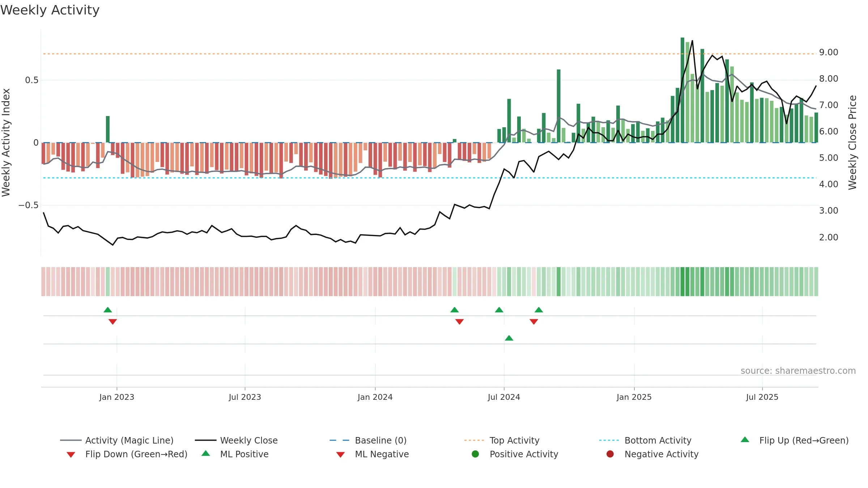Toggle ML Negative legend entry
This screenshot has width=868, height=488.
coord(373,454)
